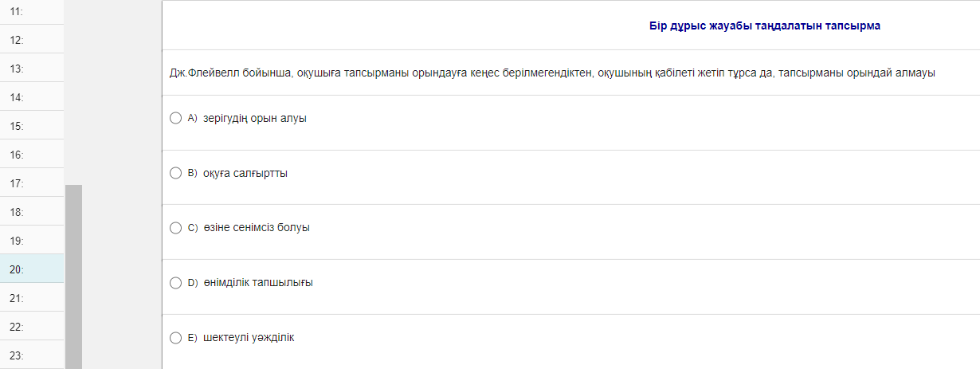This screenshot has height=369, width=980.
Task: Navigate to question 23
Action: 32,355
